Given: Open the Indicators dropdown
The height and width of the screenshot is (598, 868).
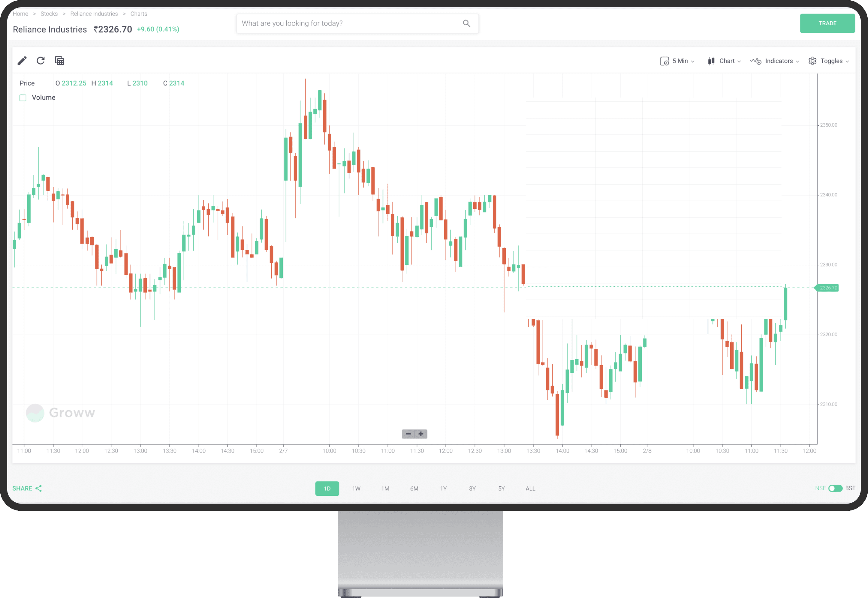Looking at the screenshot, I should tap(775, 61).
